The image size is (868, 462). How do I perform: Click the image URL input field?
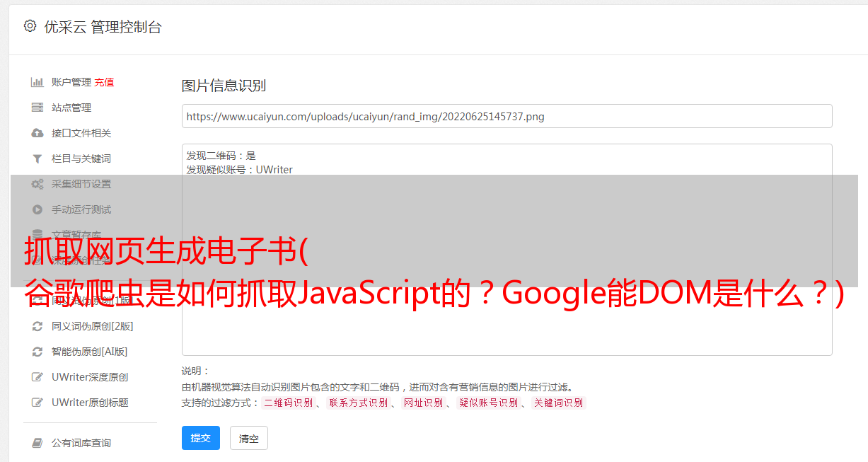[x=507, y=116]
